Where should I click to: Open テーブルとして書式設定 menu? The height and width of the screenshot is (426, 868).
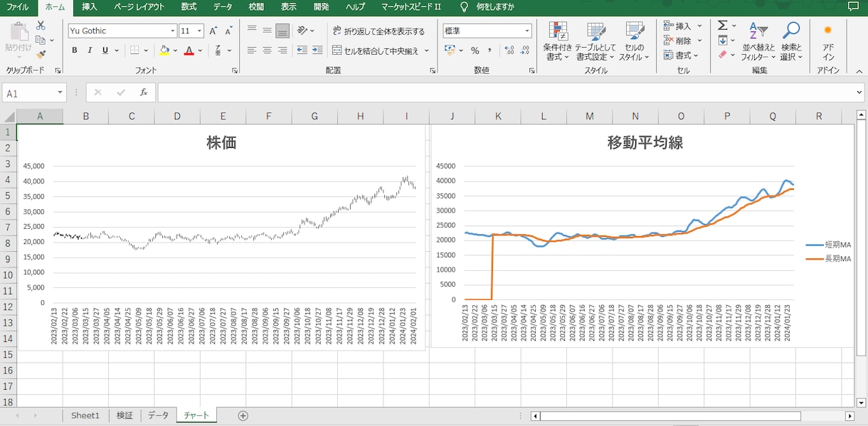pos(596,41)
